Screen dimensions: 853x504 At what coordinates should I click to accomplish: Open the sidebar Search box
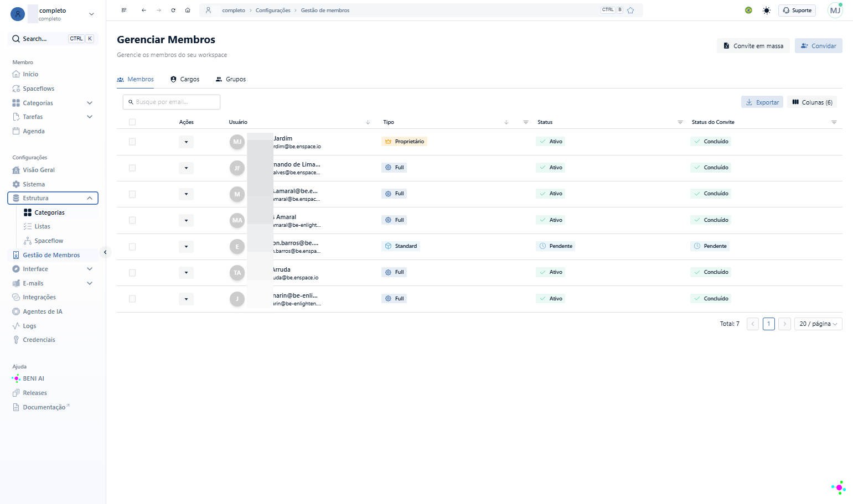(53, 39)
